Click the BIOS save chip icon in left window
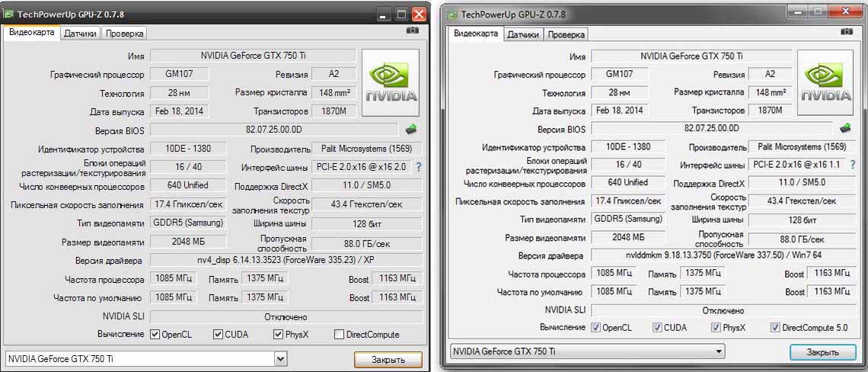The image size is (868, 372). (411, 130)
